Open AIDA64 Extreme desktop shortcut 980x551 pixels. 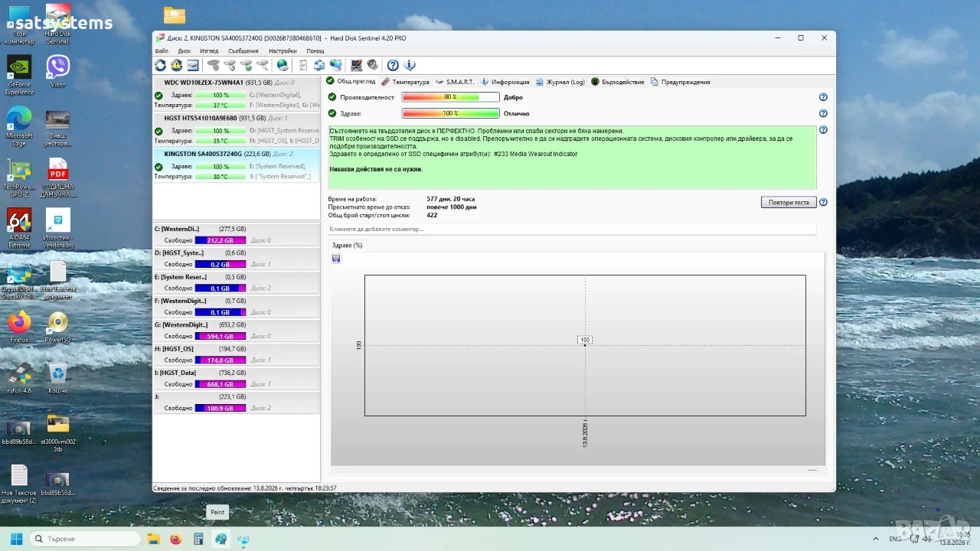tap(19, 229)
